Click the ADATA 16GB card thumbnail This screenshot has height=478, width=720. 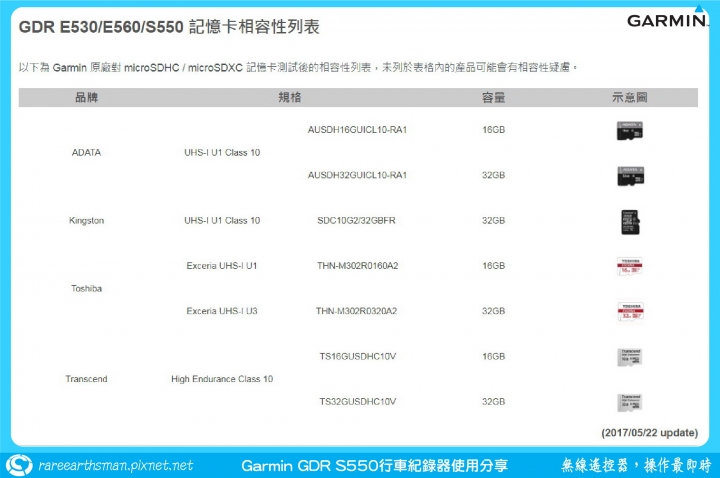coord(630,131)
